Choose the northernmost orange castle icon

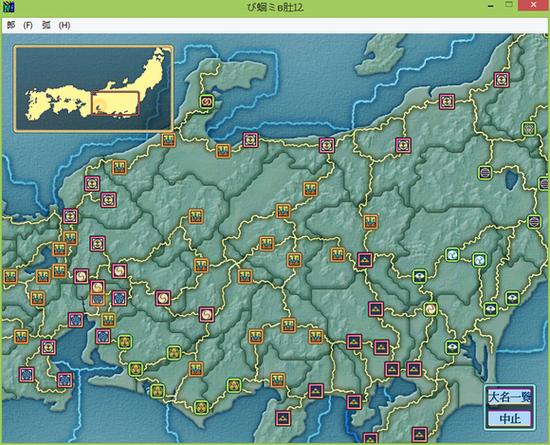[x=168, y=140]
